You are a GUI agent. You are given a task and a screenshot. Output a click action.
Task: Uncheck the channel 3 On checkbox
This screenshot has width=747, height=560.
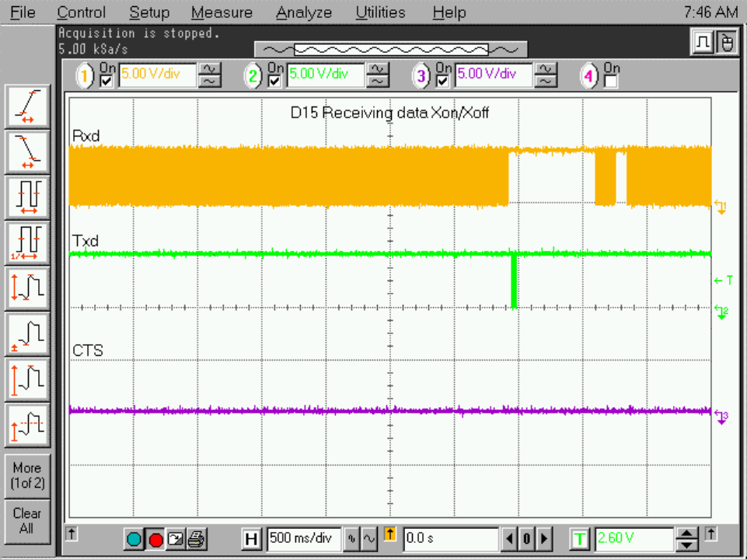click(x=442, y=82)
